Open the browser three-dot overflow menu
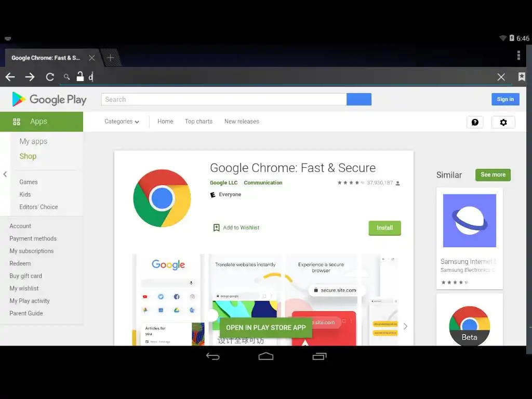Viewport: 532px width, 399px height. (518, 55)
